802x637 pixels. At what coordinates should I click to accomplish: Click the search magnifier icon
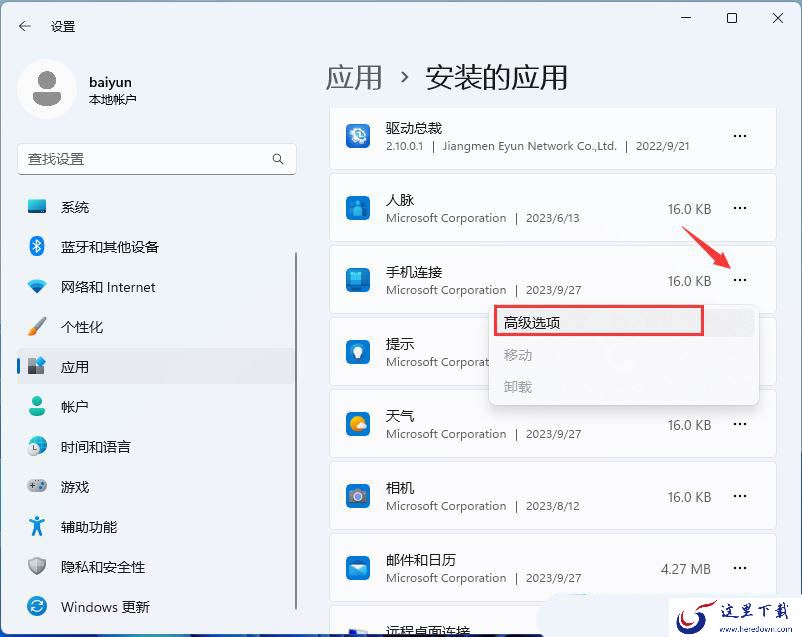click(278, 159)
